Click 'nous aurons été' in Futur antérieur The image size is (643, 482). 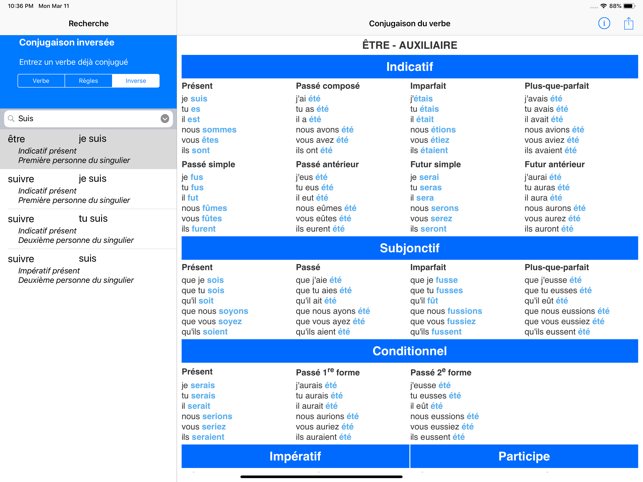pos(555,208)
